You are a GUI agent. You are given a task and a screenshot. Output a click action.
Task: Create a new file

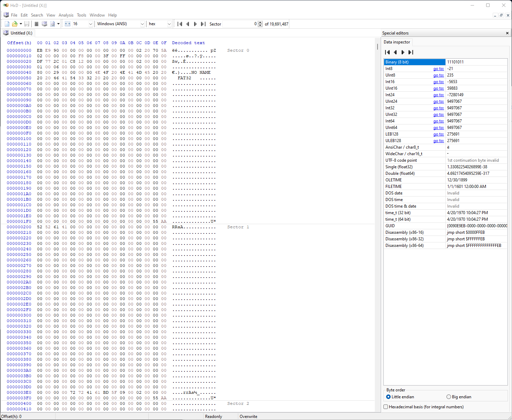tap(7, 23)
